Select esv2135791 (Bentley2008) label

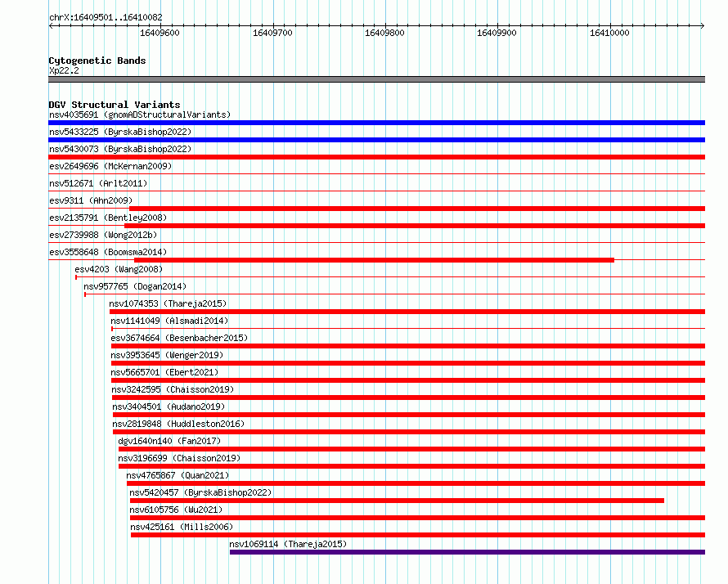pyautogui.click(x=108, y=218)
